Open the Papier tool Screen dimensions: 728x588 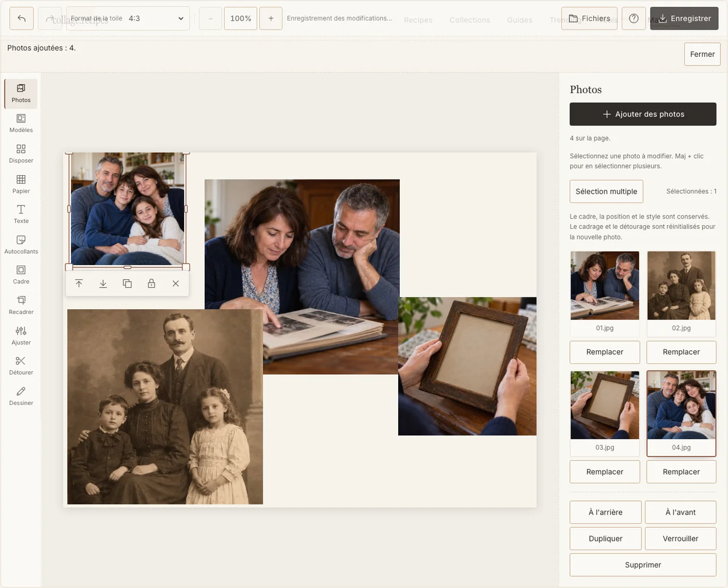tap(21, 184)
